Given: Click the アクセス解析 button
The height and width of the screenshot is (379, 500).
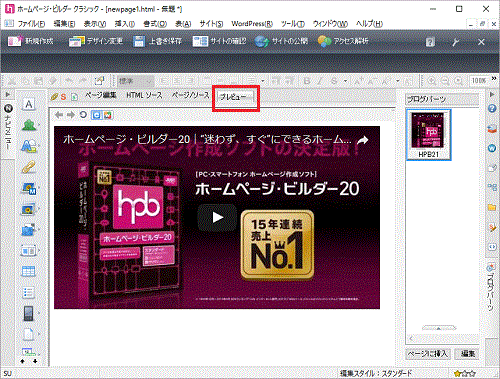Looking at the screenshot, I should [343, 41].
